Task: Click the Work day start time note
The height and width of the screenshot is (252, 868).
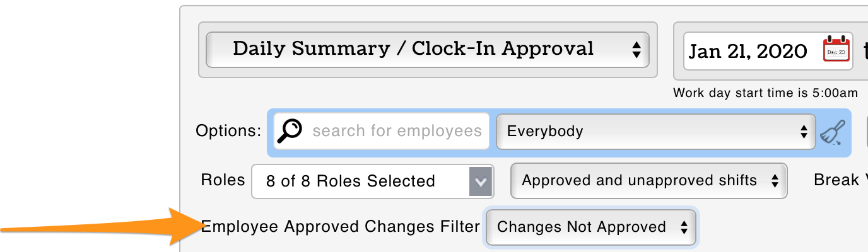Action: tap(765, 93)
